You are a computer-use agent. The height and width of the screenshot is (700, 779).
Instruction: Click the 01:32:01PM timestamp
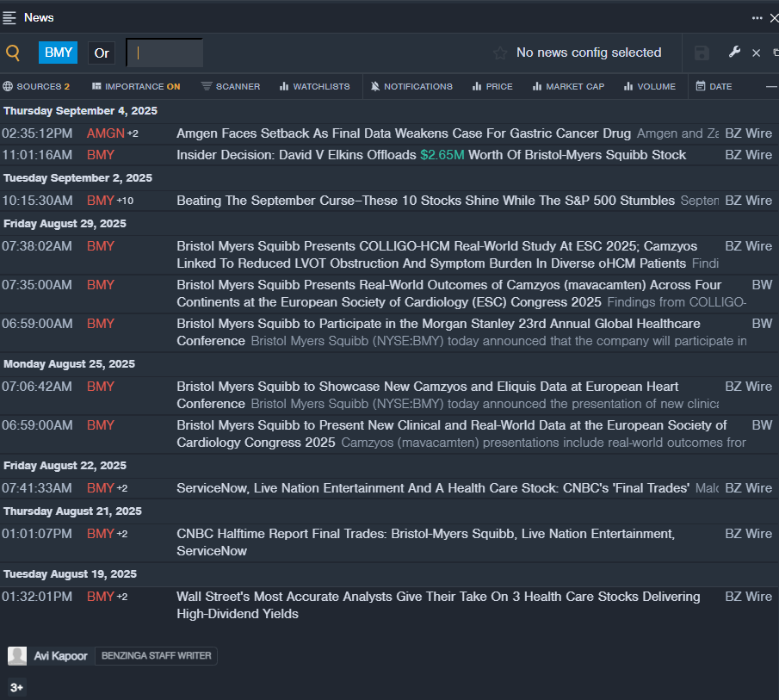tap(37, 597)
